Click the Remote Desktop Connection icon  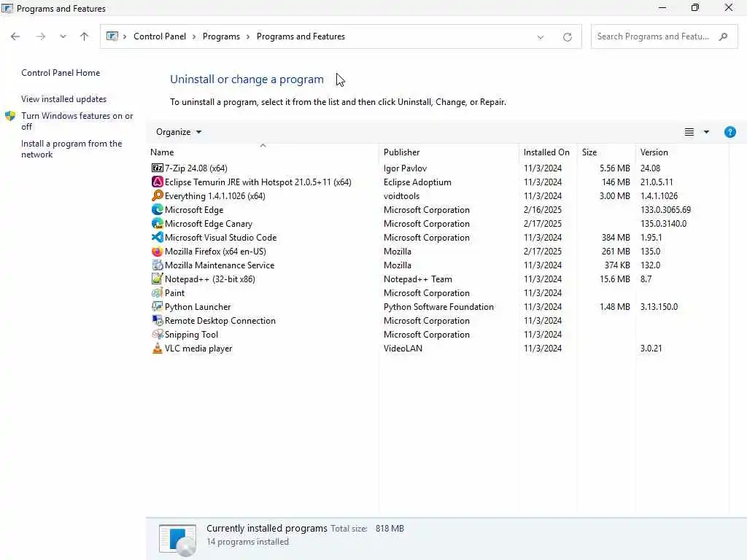pos(158,321)
